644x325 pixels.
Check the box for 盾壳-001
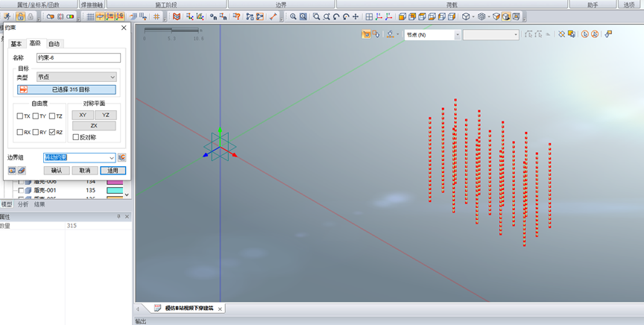(x=22, y=191)
